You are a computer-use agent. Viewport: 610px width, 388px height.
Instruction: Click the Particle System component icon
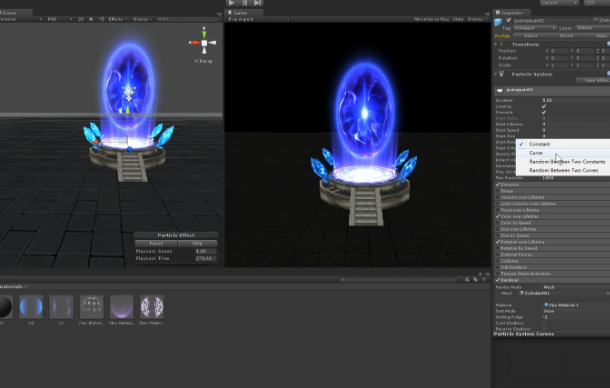[x=502, y=74]
